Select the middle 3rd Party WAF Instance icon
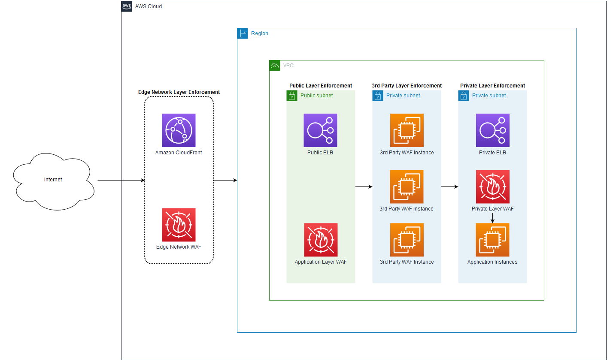The width and height of the screenshot is (613, 364). click(406, 187)
